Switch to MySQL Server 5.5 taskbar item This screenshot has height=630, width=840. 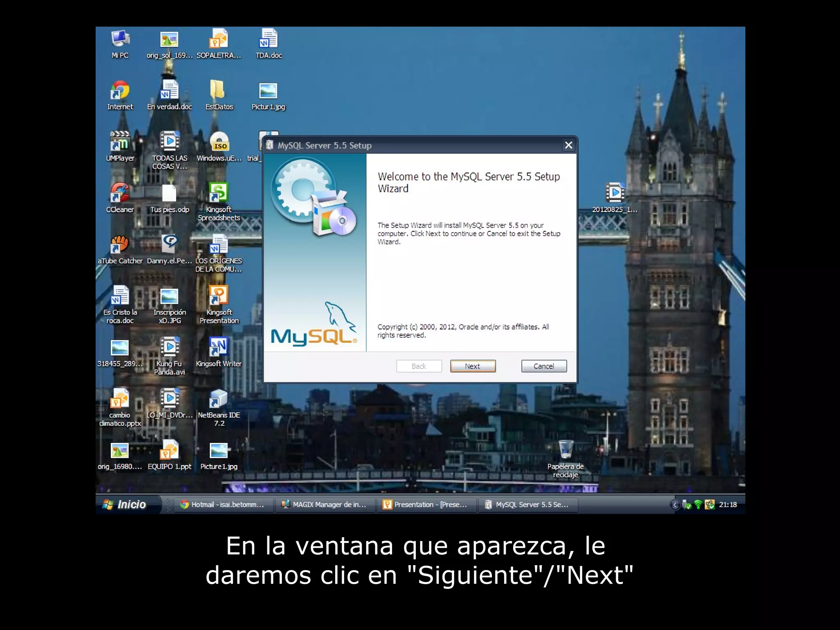(527, 504)
